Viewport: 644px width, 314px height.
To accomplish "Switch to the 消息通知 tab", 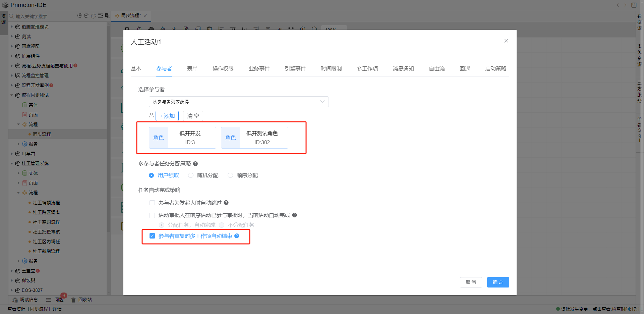I will coord(403,69).
